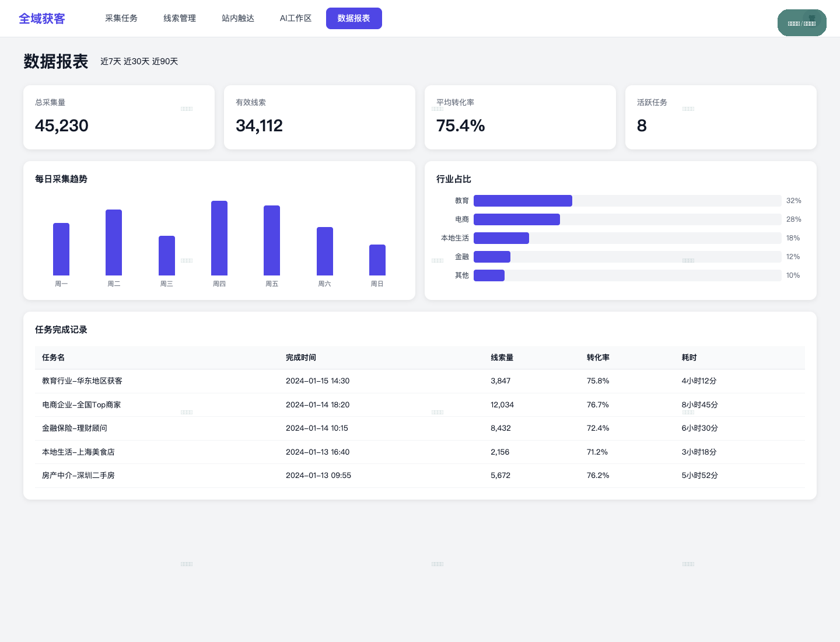This screenshot has width=840, height=642.
Task: Open the 教育行业-华东地区获客 task row
Action: click(420, 381)
